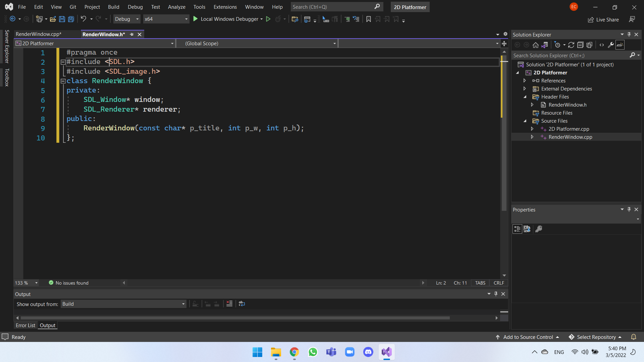Screen dimensions: 644x362
Task: Open the Build menu
Action: click(x=113, y=7)
